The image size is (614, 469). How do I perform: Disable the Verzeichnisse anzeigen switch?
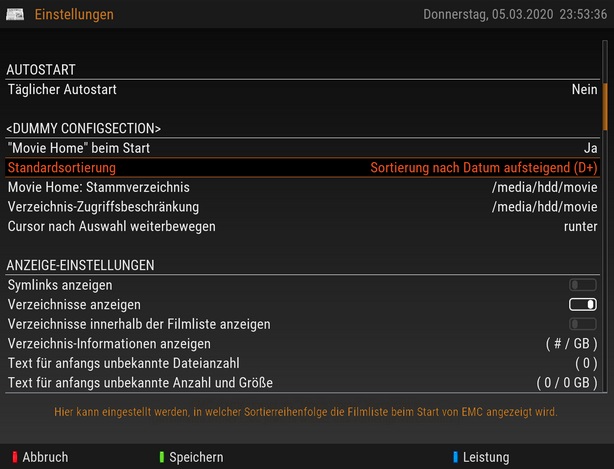tap(582, 304)
